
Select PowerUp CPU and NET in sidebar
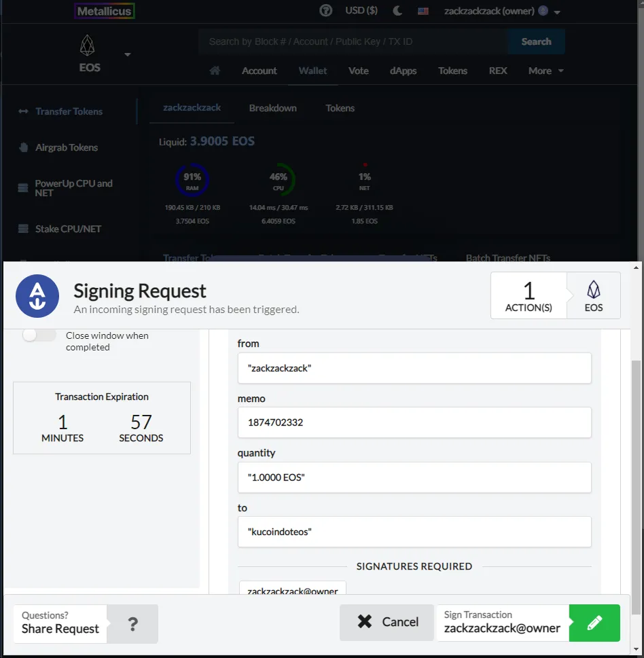coord(73,188)
